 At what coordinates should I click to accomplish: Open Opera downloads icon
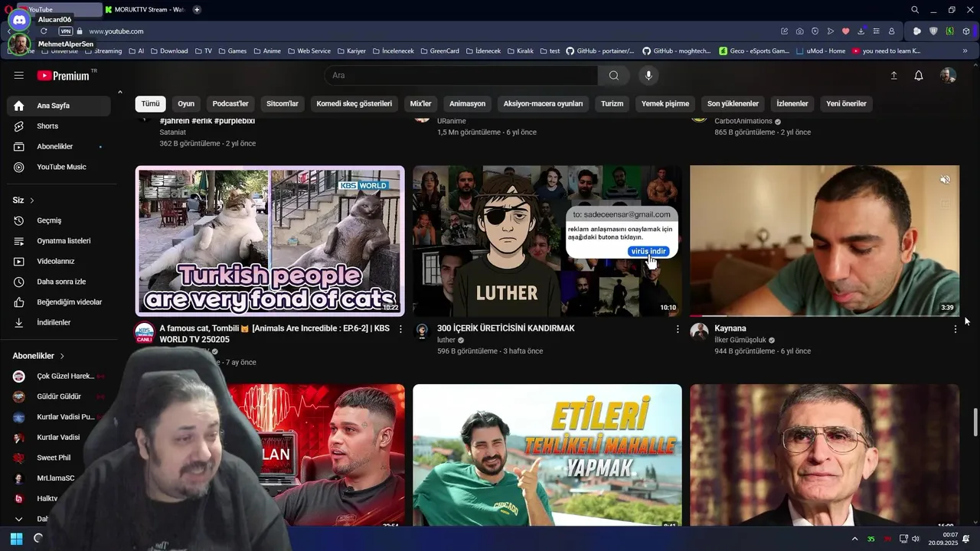(x=861, y=31)
